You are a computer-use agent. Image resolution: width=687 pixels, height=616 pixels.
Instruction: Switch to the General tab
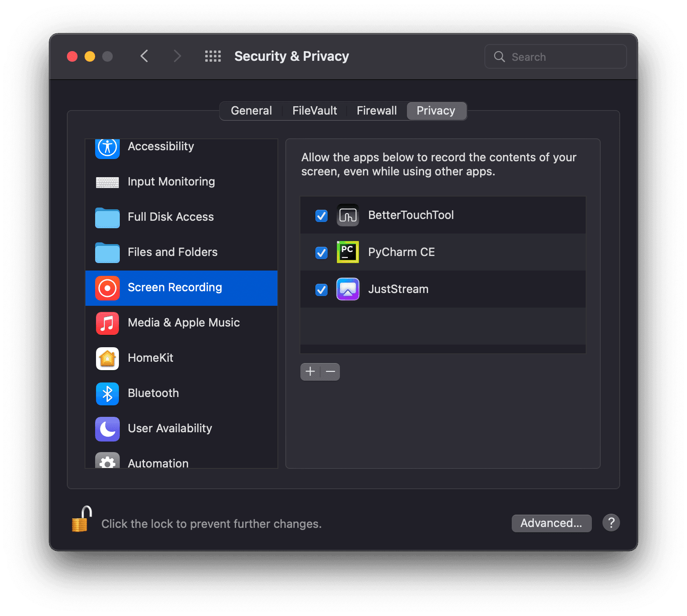point(251,111)
